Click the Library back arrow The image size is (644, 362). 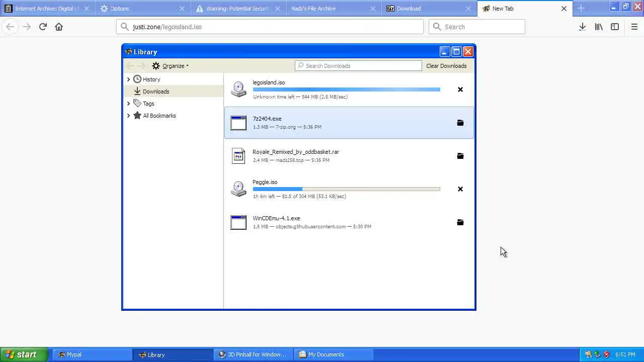pos(130,66)
